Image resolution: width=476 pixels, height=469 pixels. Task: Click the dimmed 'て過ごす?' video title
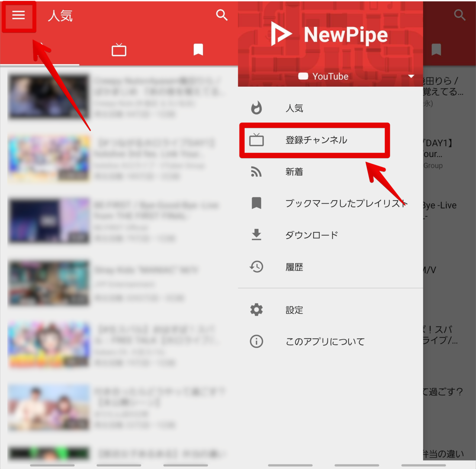click(443, 392)
